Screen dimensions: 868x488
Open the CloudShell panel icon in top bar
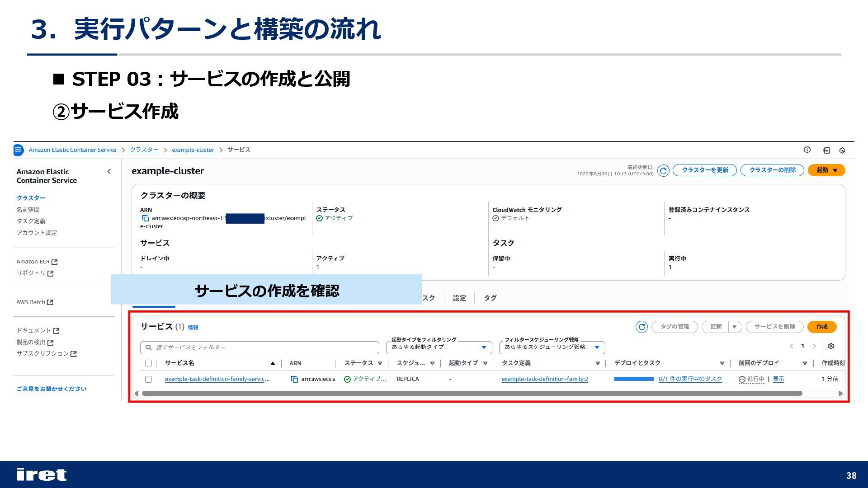[827, 150]
